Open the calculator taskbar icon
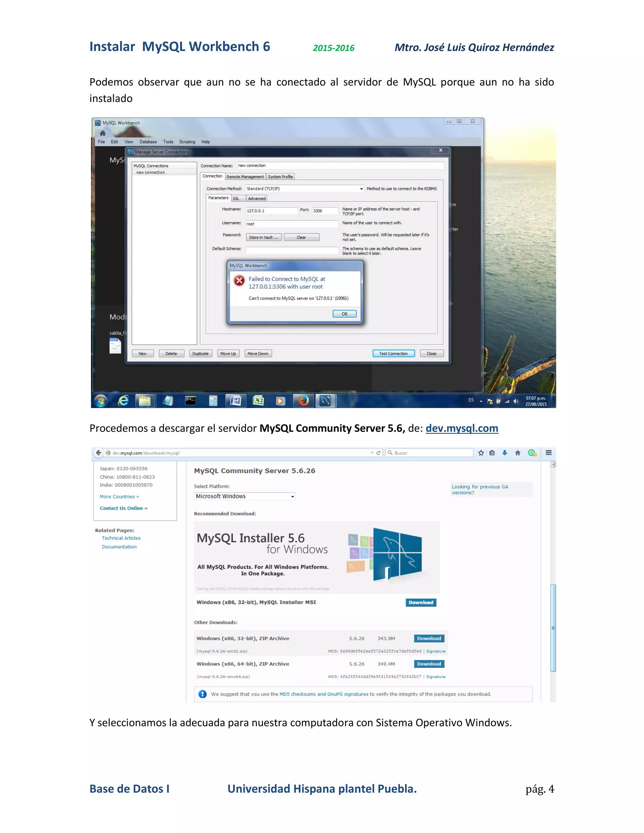Image resolution: width=644 pixels, height=833 pixels. coord(213,401)
